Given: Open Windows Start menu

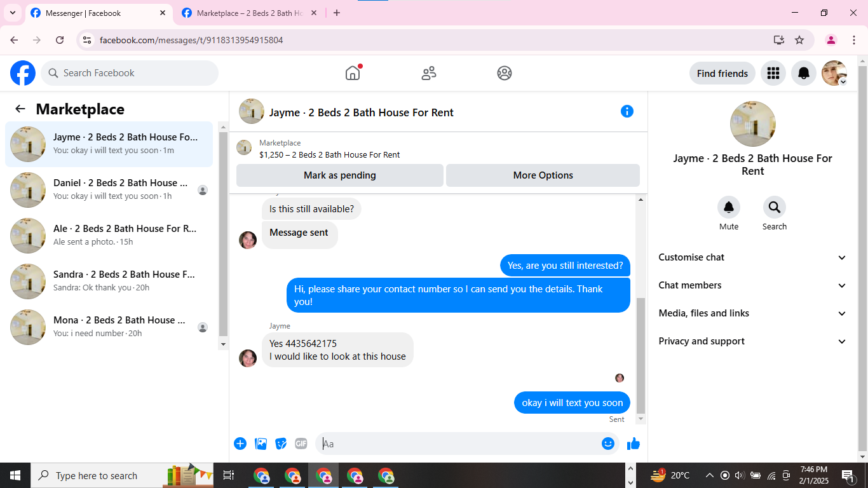Looking at the screenshot, I should [15, 475].
